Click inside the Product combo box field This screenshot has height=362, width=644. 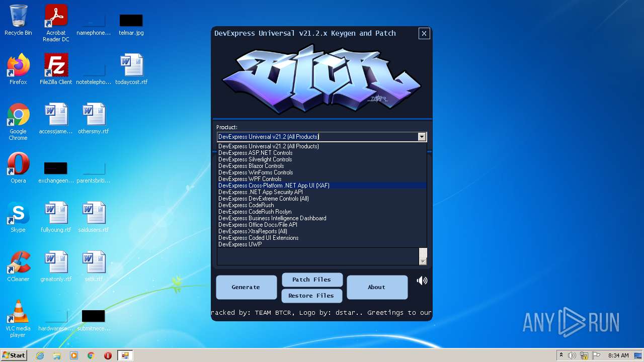click(317, 137)
